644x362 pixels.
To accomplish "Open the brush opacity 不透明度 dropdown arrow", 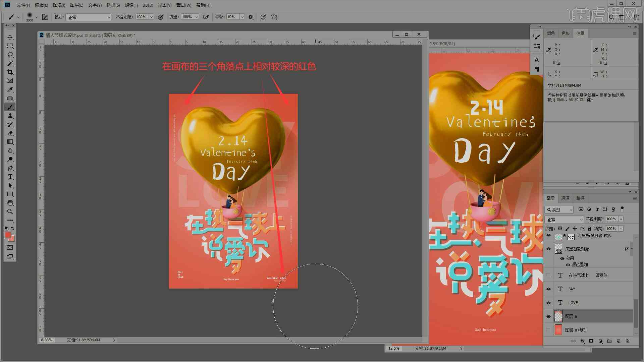I will (x=151, y=17).
